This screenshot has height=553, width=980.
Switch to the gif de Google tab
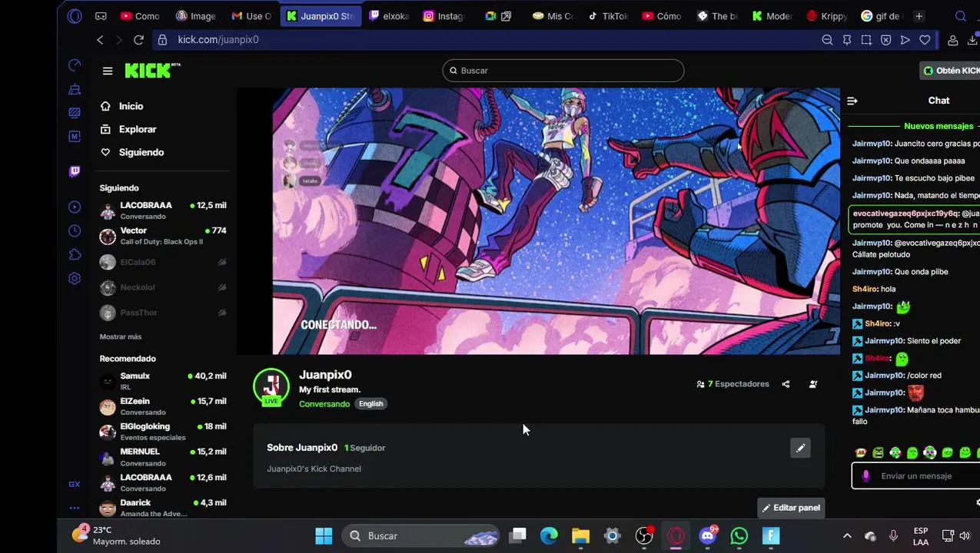882,16
